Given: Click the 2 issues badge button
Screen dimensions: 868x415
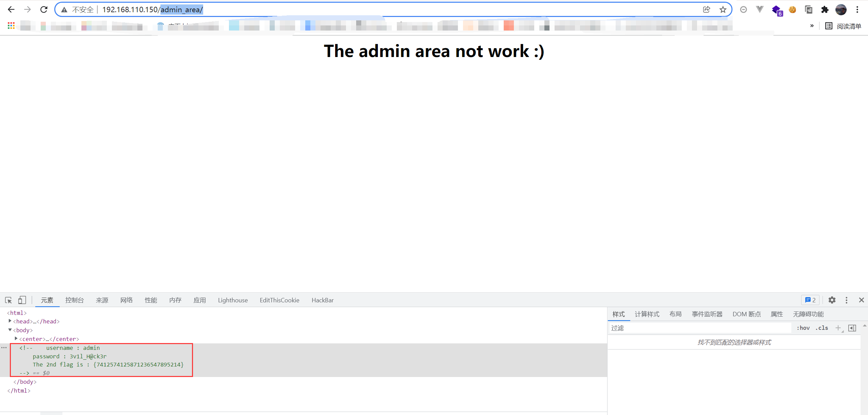Looking at the screenshot, I should (810, 300).
